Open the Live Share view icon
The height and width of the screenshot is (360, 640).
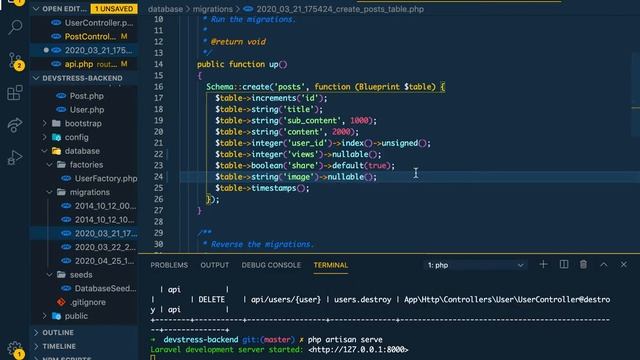pyautogui.click(x=15, y=125)
